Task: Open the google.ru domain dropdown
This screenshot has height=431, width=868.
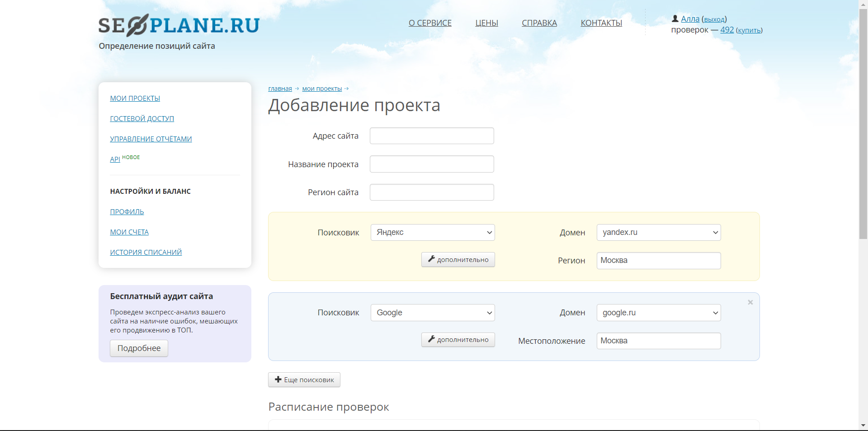Action: [x=659, y=313]
